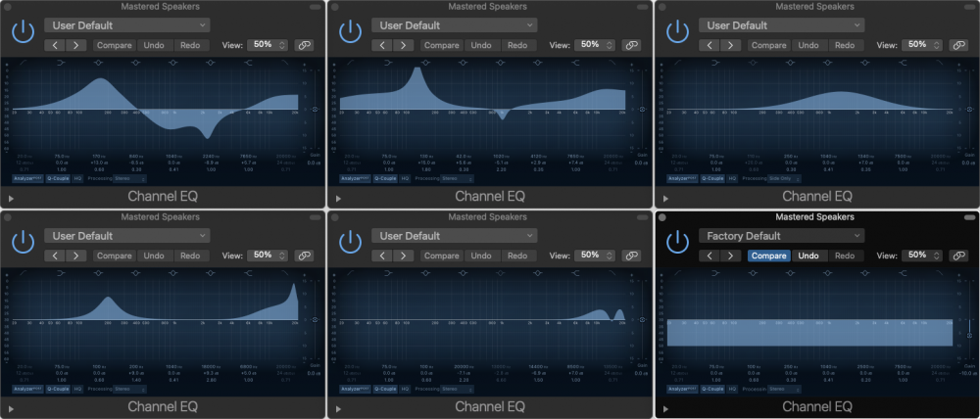Open View 50% size menu in top-left EQ
Viewport: 980px width, 419px height.
tap(268, 45)
